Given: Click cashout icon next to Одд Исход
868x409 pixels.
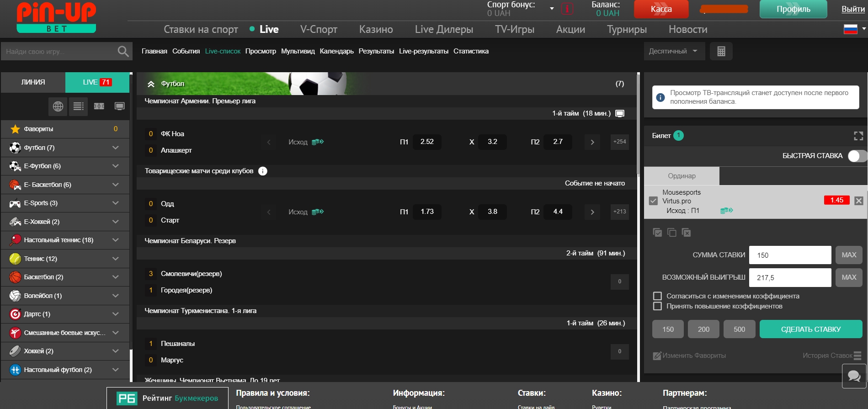Looking at the screenshot, I should click(x=318, y=212).
